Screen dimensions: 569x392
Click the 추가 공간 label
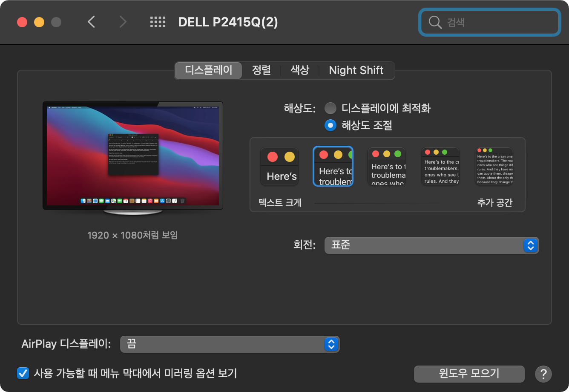click(495, 203)
